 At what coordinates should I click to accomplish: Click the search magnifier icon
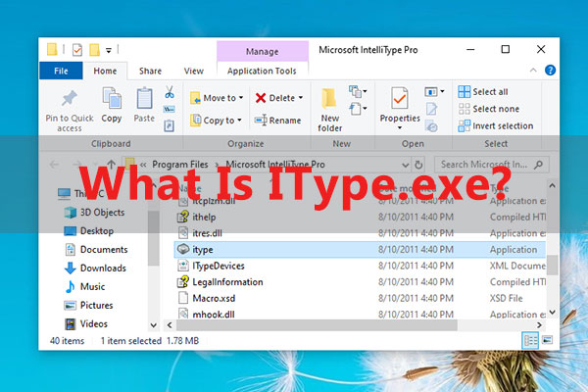coord(538,165)
